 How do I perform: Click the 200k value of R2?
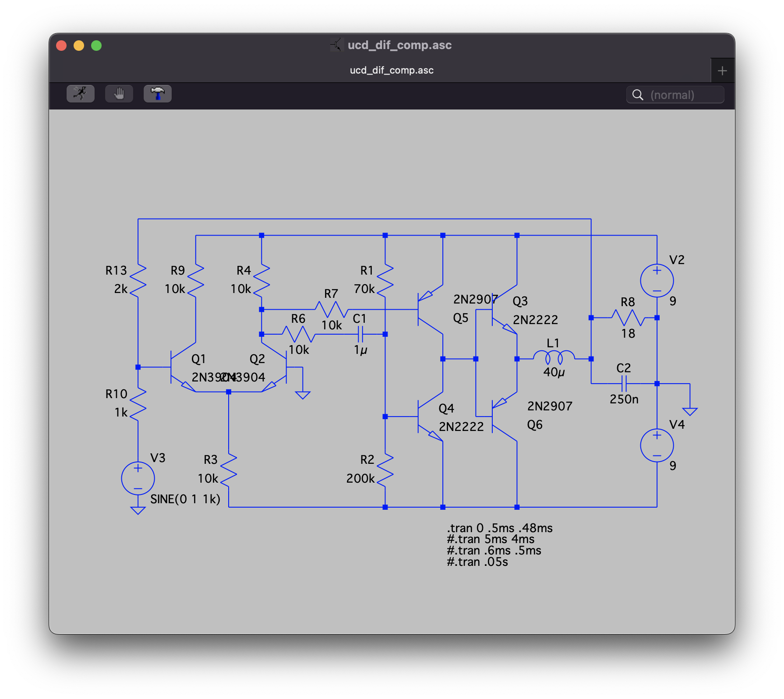point(360,478)
